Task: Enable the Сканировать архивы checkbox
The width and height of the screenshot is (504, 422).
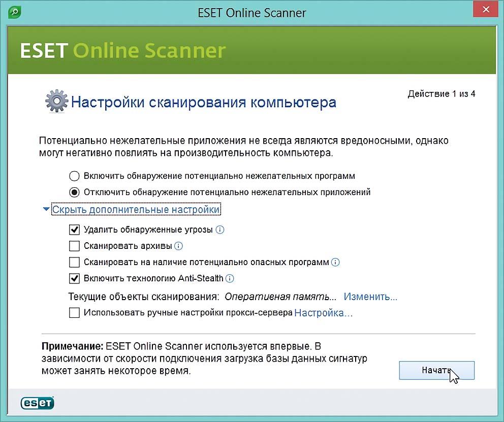Action: coord(75,246)
